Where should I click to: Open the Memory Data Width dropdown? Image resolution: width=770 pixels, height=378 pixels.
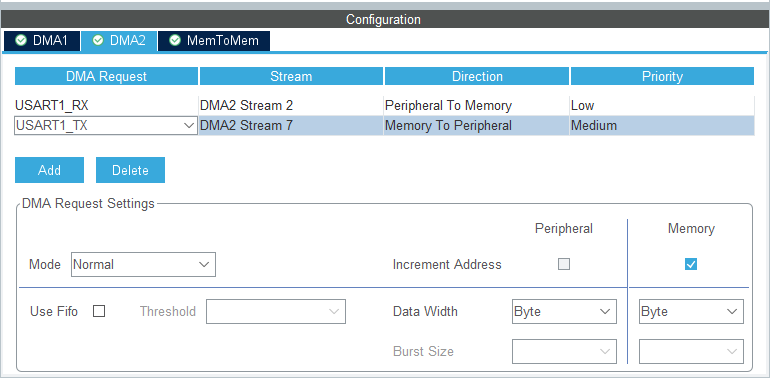click(x=691, y=312)
